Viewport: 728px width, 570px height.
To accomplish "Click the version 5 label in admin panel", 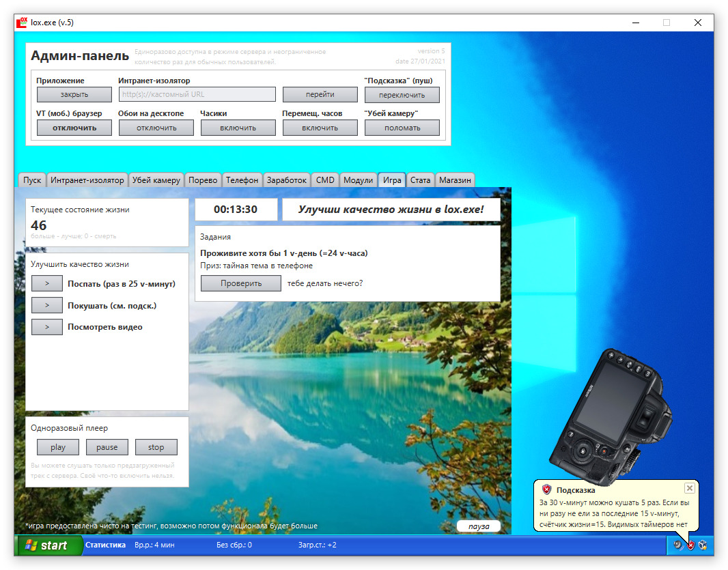I will click(x=431, y=51).
